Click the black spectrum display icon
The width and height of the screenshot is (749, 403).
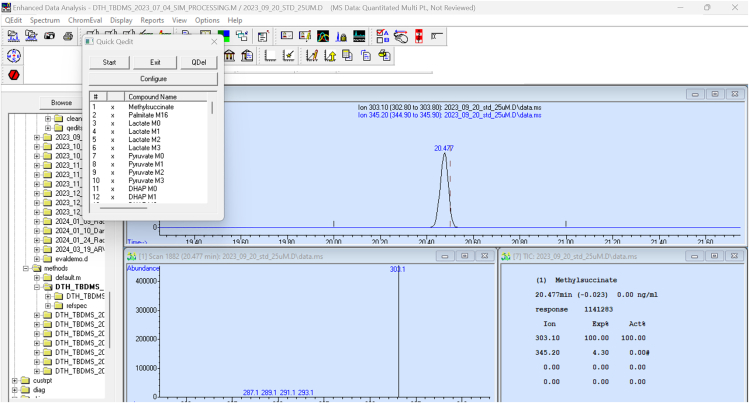pos(359,36)
